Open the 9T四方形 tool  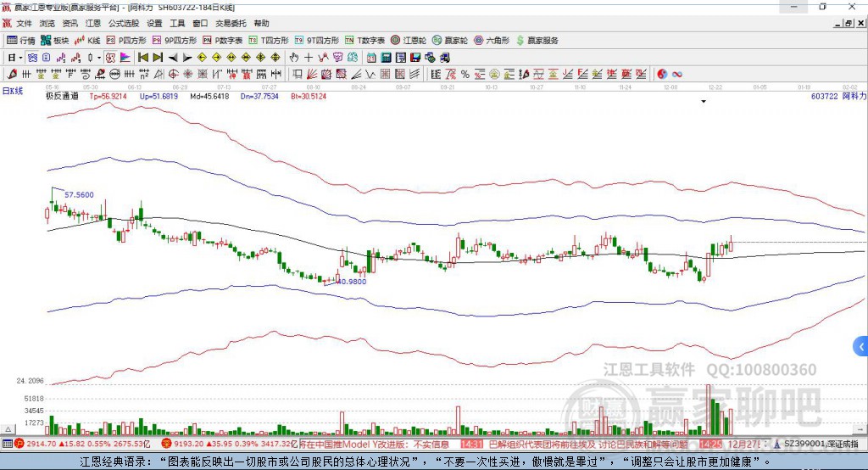point(317,41)
